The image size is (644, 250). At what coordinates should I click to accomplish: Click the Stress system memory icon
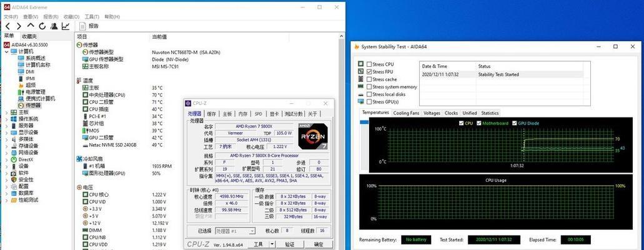point(361,87)
